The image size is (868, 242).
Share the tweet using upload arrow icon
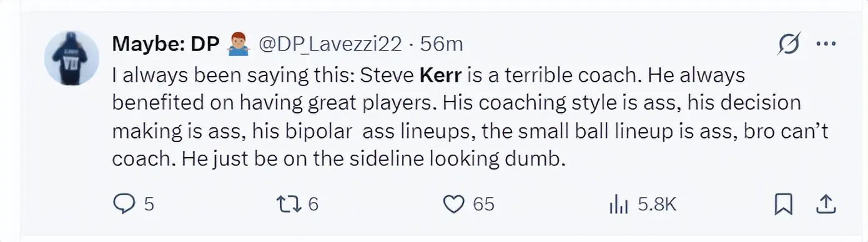(826, 204)
